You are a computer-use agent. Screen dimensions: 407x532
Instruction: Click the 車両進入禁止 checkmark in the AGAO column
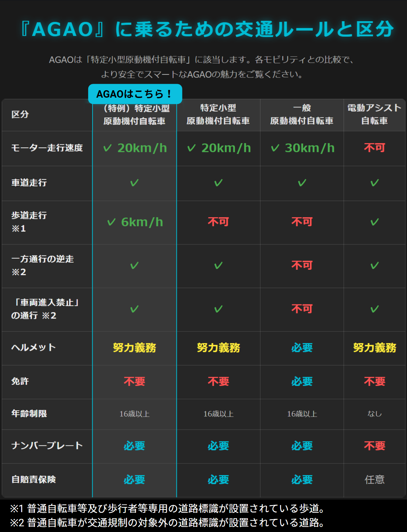[x=135, y=309]
